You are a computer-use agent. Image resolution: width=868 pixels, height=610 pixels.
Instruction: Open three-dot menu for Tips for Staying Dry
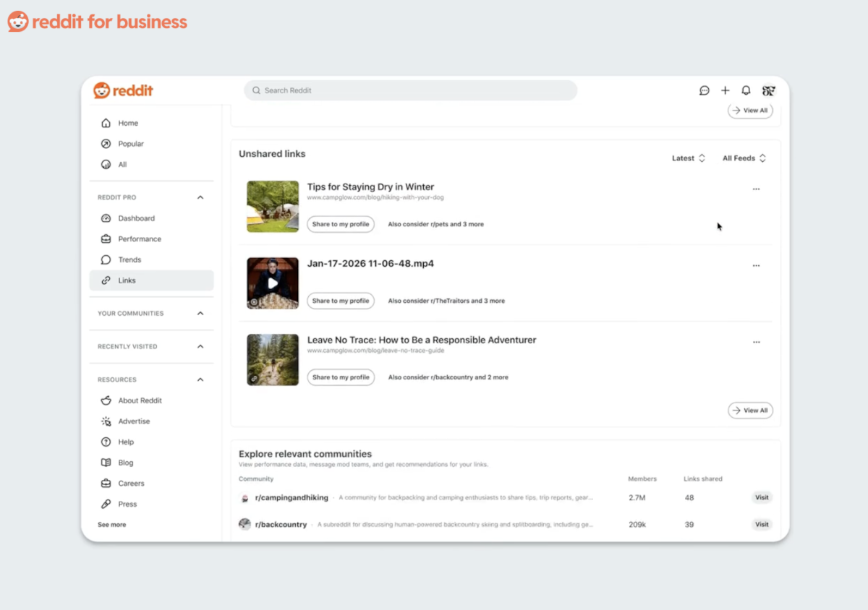(756, 189)
